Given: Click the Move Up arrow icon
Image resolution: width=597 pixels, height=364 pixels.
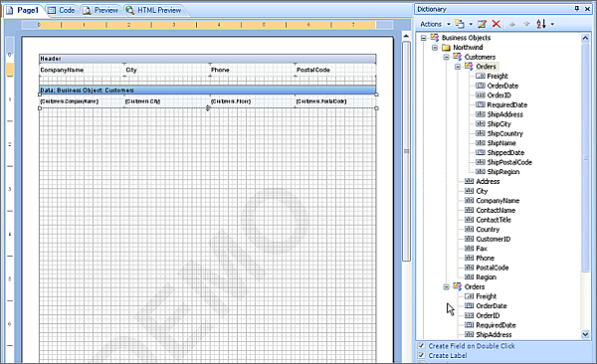Looking at the screenshot, I should [x=512, y=24].
